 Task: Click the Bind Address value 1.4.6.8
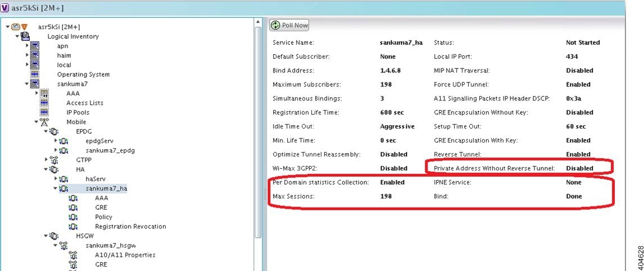click(390, 71)
